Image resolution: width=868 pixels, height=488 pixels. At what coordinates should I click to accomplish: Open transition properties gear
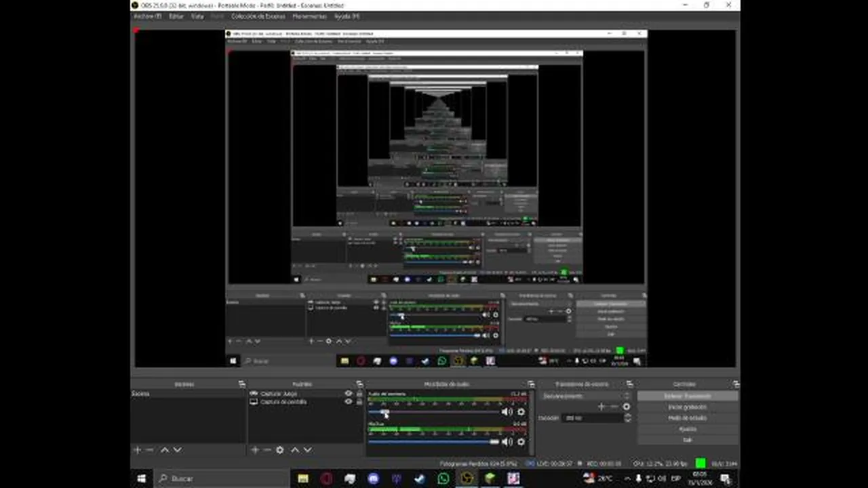pos(626,407)
